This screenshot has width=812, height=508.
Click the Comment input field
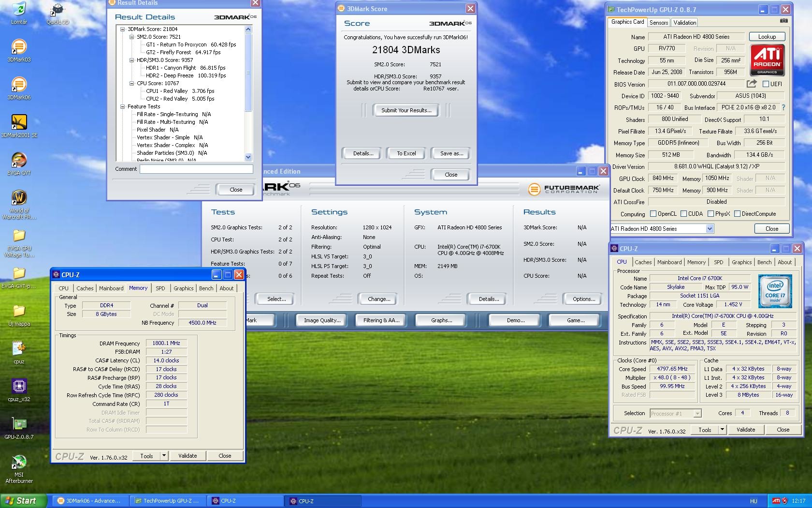click(196, 169)
